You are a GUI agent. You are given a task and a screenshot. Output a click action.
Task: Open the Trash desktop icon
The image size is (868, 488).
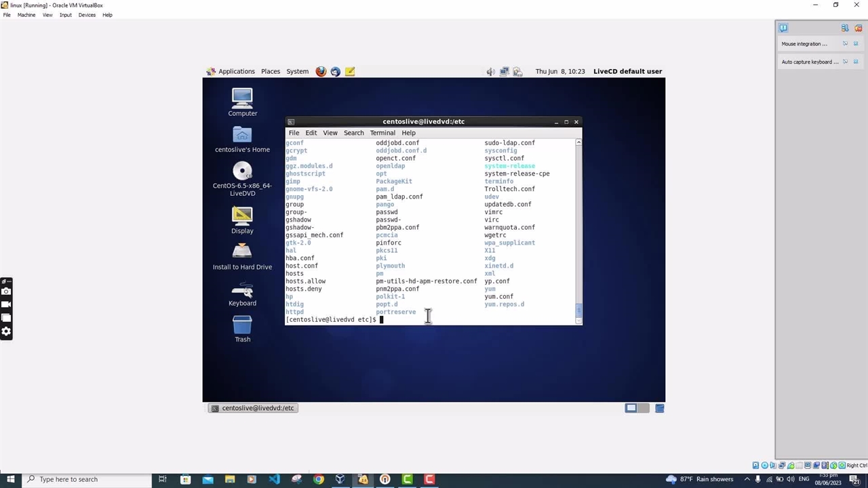(x=242, y=325)
